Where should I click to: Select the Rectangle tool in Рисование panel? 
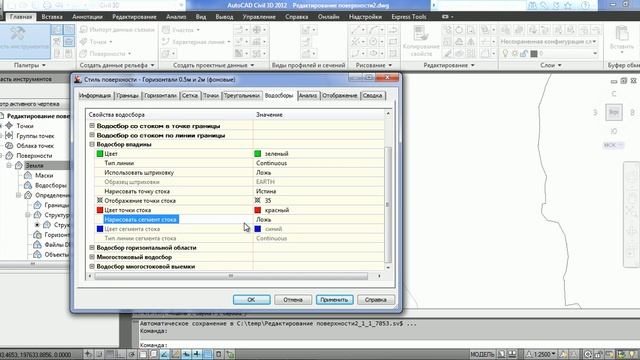393,42
